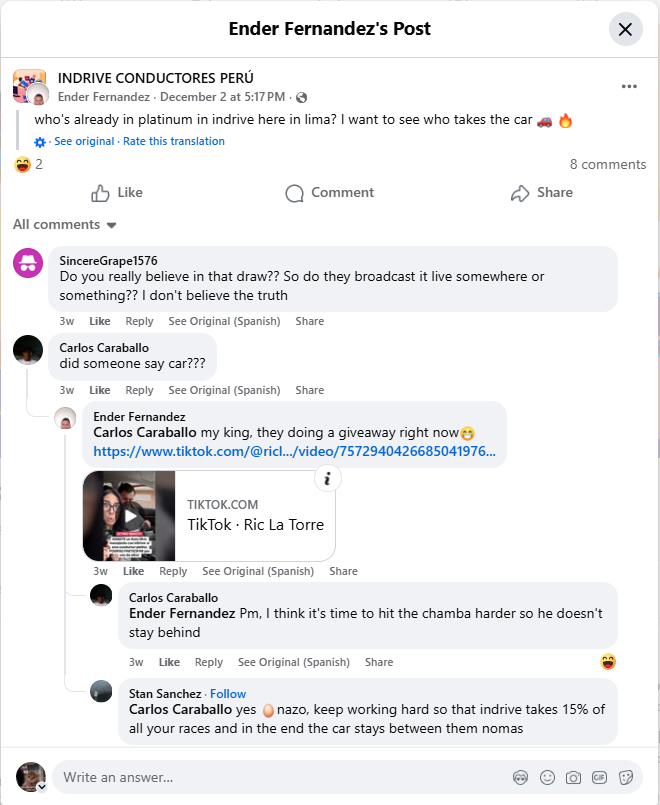Open the GIF picker in reply box
660x805 pixels.
click(599, 777)
